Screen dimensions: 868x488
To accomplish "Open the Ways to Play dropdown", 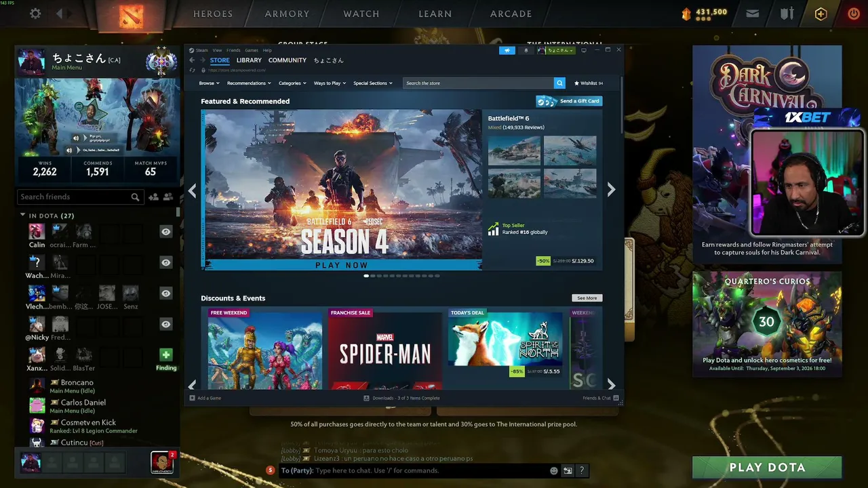I will pos(330,83).
